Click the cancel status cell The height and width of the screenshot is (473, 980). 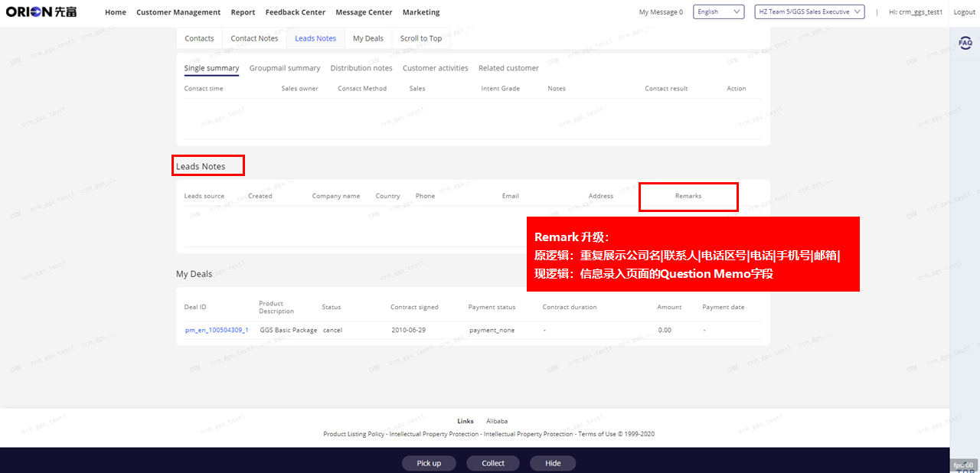tap(332, 330)
